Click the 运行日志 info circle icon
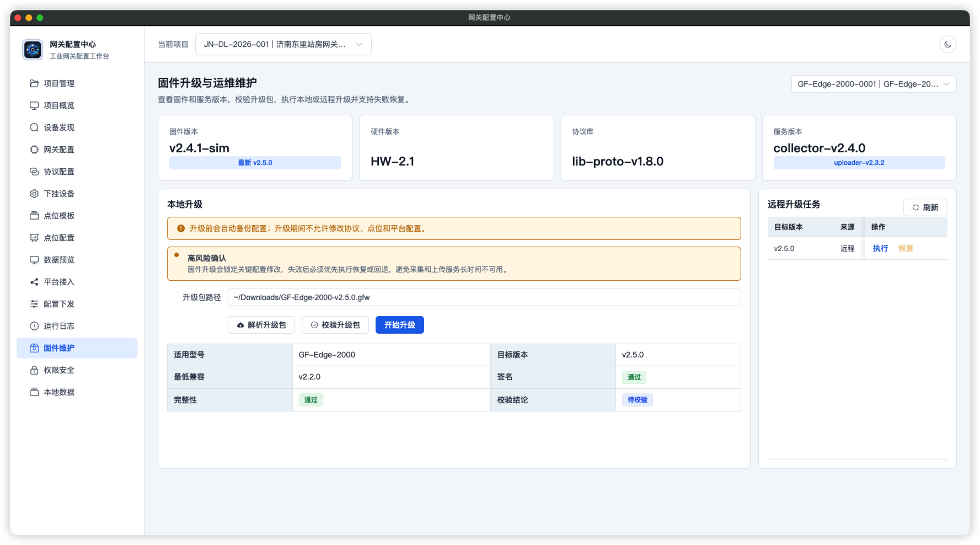980x545 pixels. pos(34,326)
